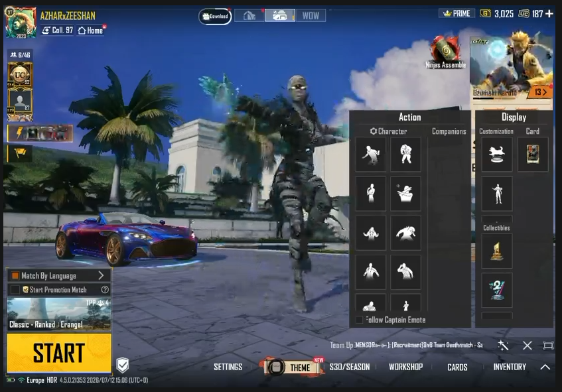The width and height of the screenshot is (562, 392).
Task: Open the WORKSHOP menu
Action: pos(405,367)
